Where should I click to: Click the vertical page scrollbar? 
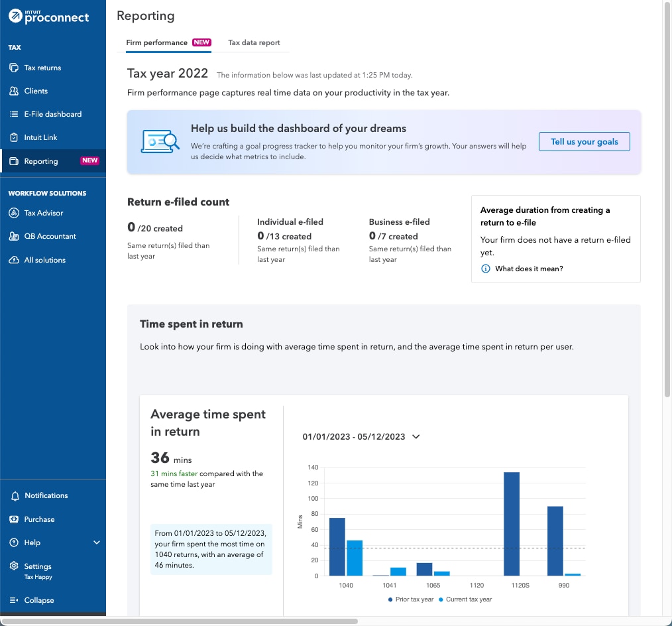[667, 198]
